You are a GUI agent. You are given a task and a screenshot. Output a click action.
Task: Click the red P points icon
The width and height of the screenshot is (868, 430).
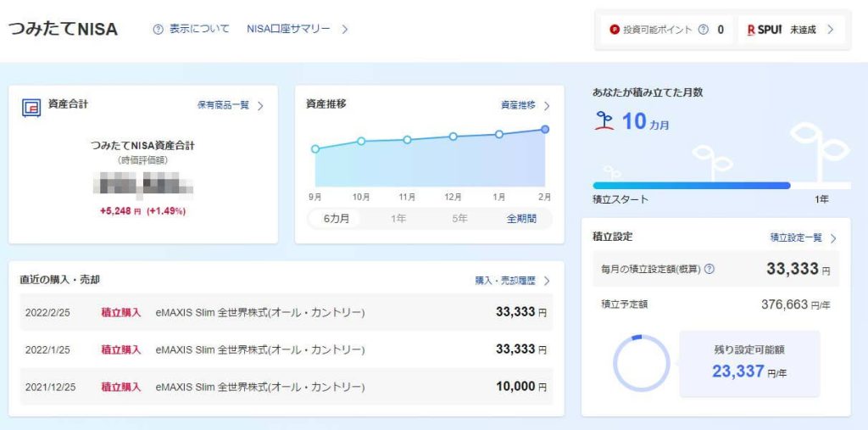pos(614,30)
